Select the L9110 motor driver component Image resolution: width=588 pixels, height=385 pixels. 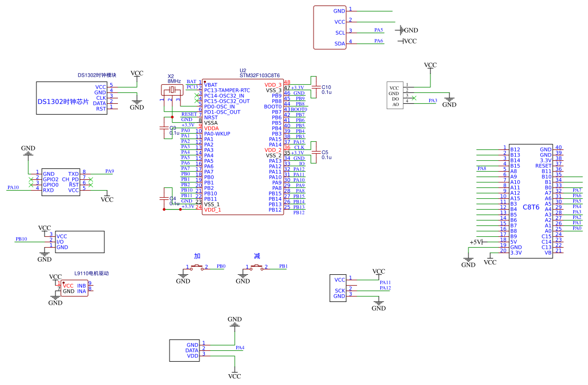(x=74, y=288)
